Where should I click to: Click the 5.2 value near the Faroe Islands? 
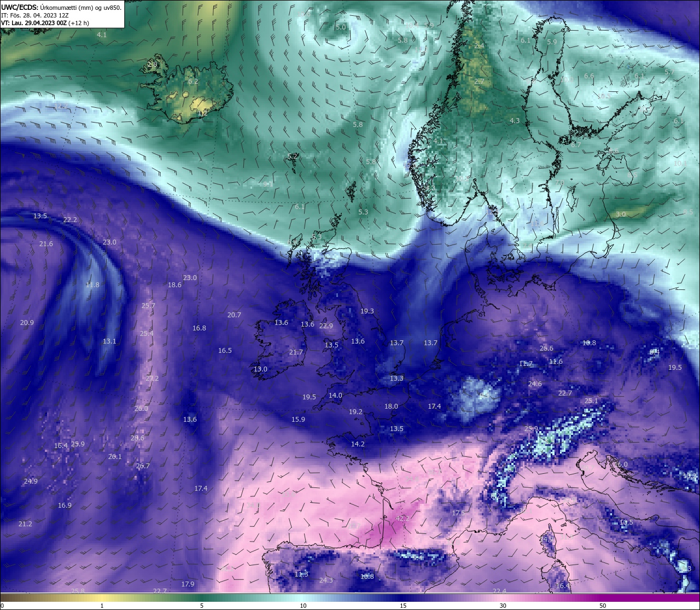tap(292, 156)
